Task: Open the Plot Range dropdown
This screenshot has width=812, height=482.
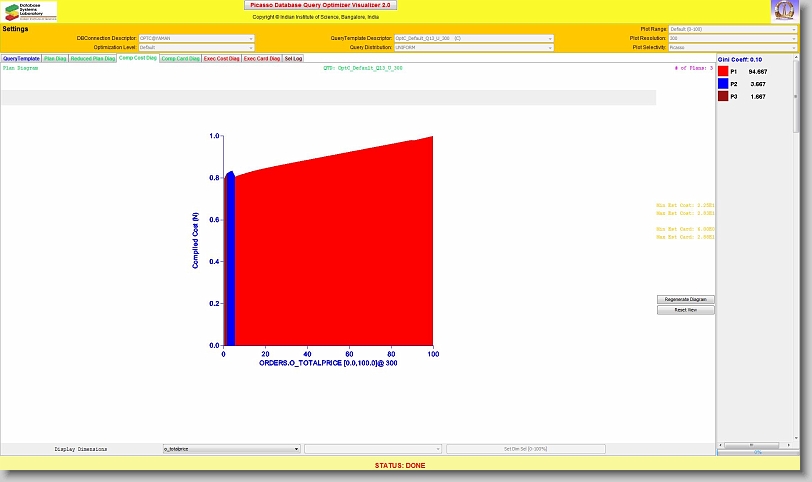Action: pos(733,29)
